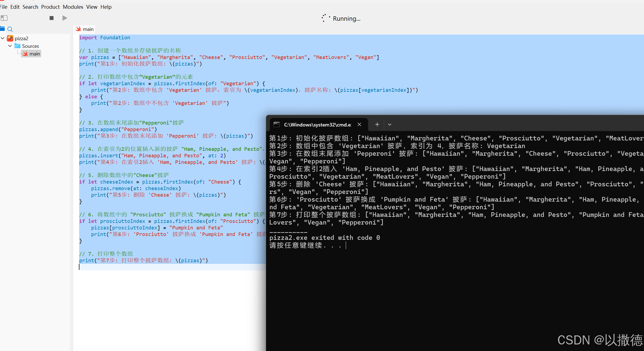The width and height of the screenshot is (644, 351).
Task: Open the project files folder icon
Action: 2,29
